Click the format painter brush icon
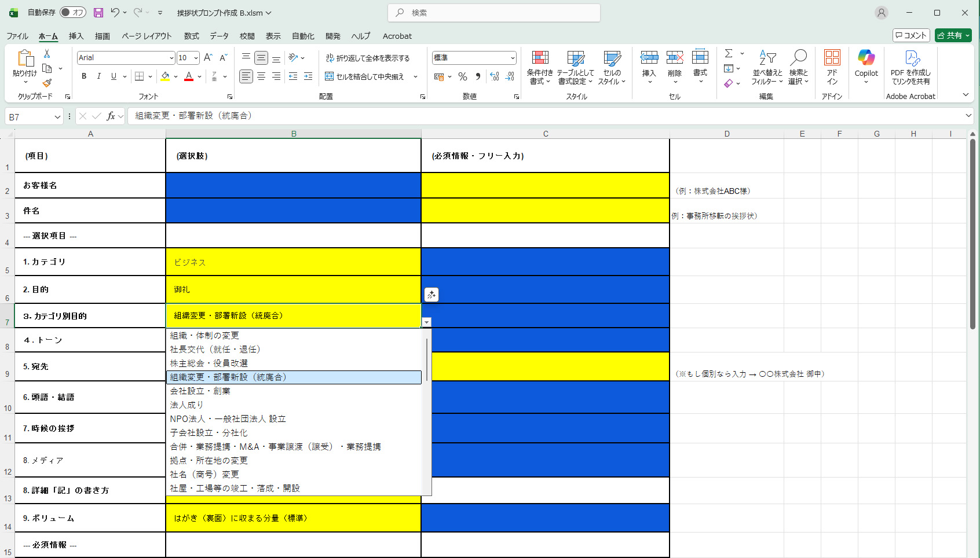980x558 pixels. point(47,83)
